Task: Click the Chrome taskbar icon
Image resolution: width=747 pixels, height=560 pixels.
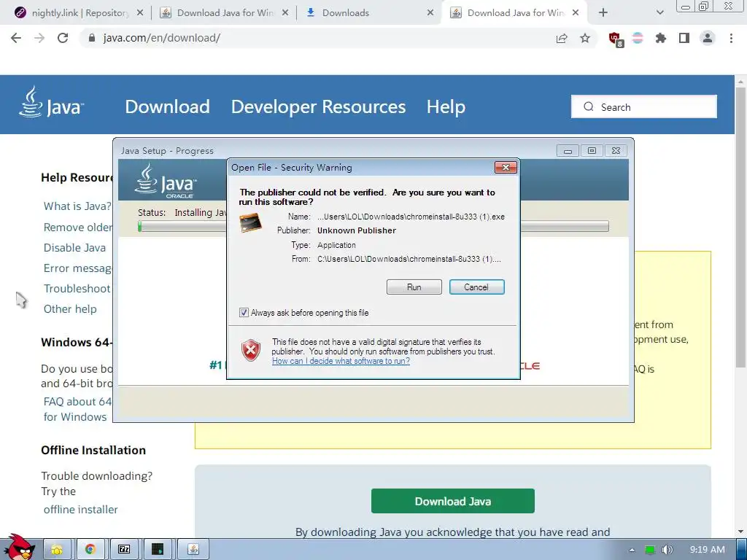Action: [x=90, y=550]
